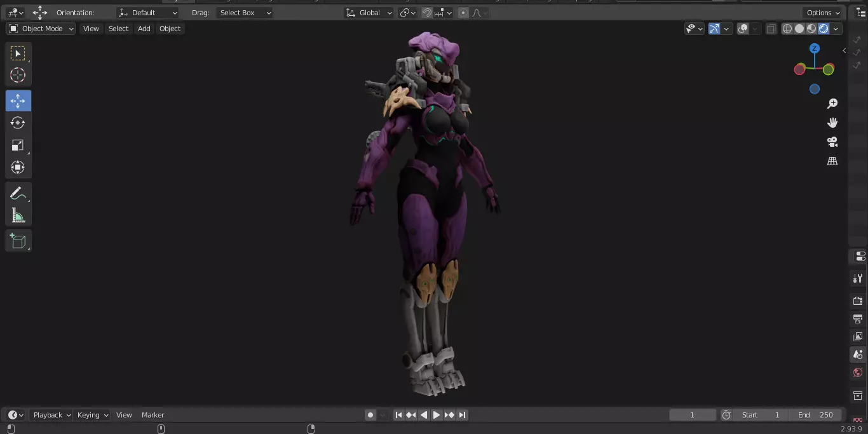Open the Render properties tab
Screen dimensions: 868x434
coord(858,301)
